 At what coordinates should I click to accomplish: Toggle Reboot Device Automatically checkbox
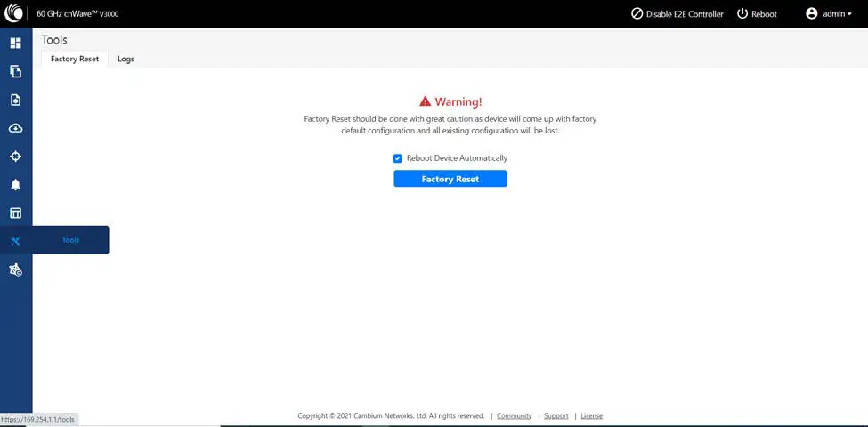click(397, 158)
